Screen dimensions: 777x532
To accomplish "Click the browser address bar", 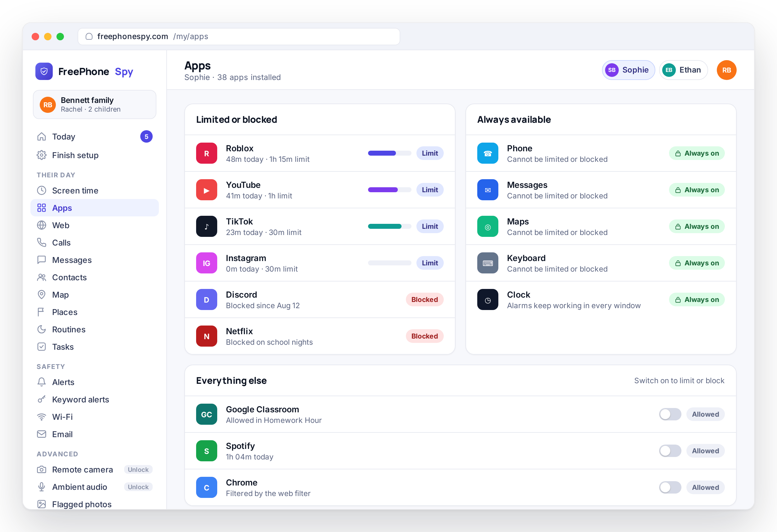I will (x=239, y=36).
